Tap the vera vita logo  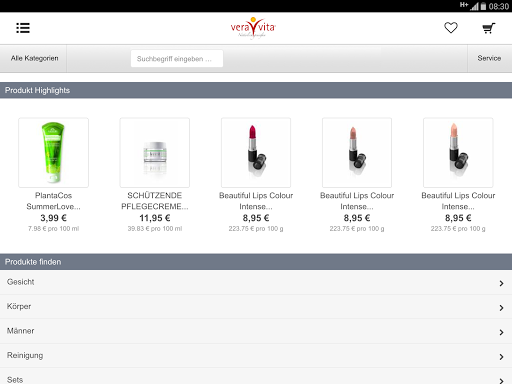click(x=253, y=27)
